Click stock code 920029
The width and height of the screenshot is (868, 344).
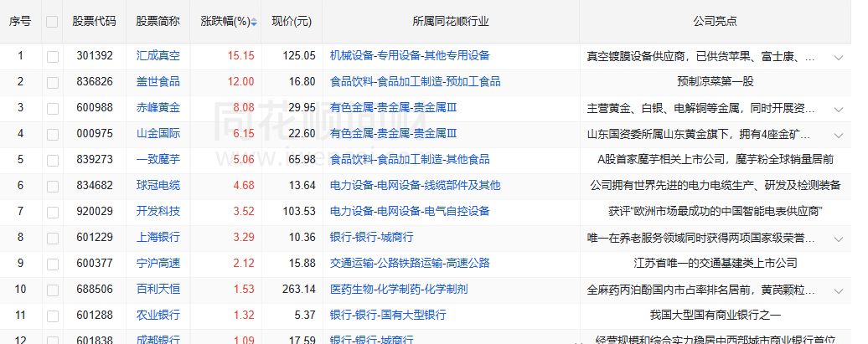pos(95,211)
